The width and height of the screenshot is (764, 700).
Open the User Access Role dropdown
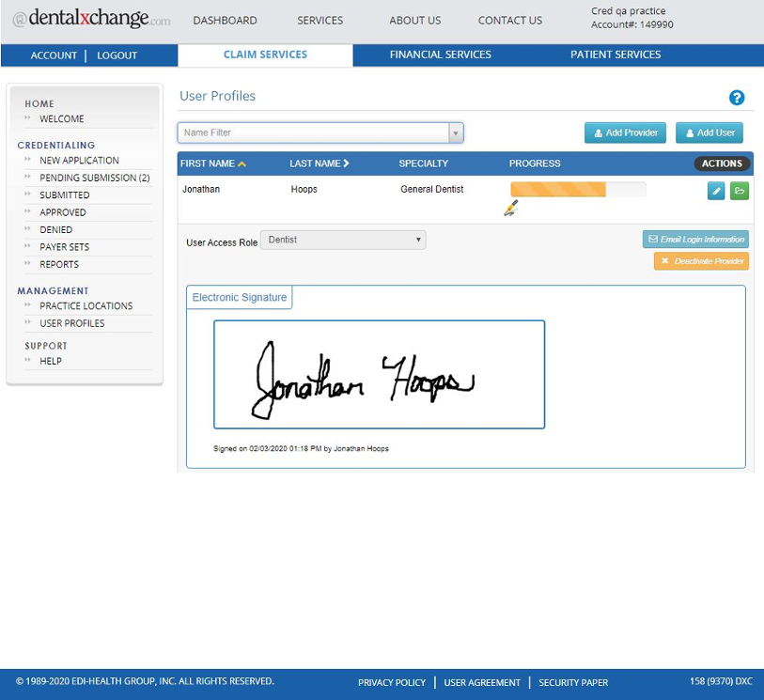click(x=342, y=241)
